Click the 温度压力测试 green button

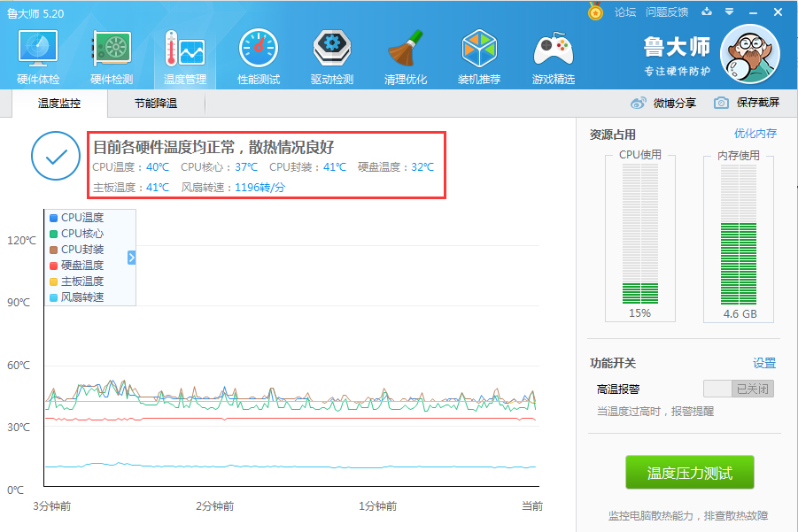(x=690, y=472)
